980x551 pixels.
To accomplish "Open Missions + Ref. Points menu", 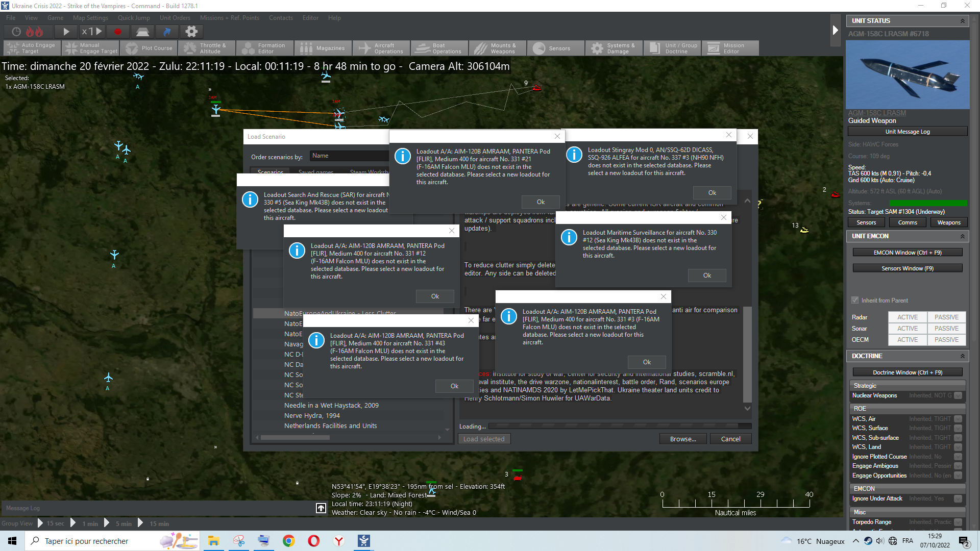I will pyautogui.click(x=230, y=18).
